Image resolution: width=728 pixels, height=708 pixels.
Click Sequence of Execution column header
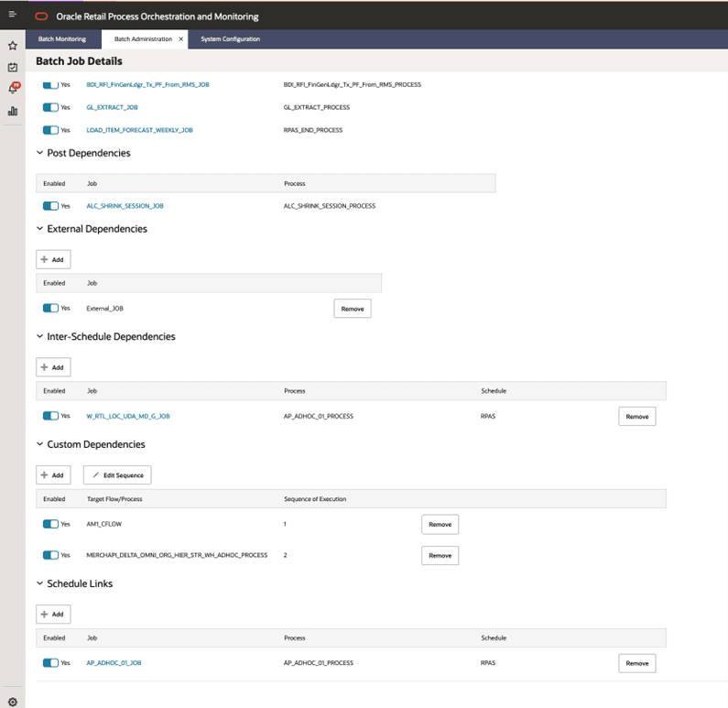[x=315, y=498]
